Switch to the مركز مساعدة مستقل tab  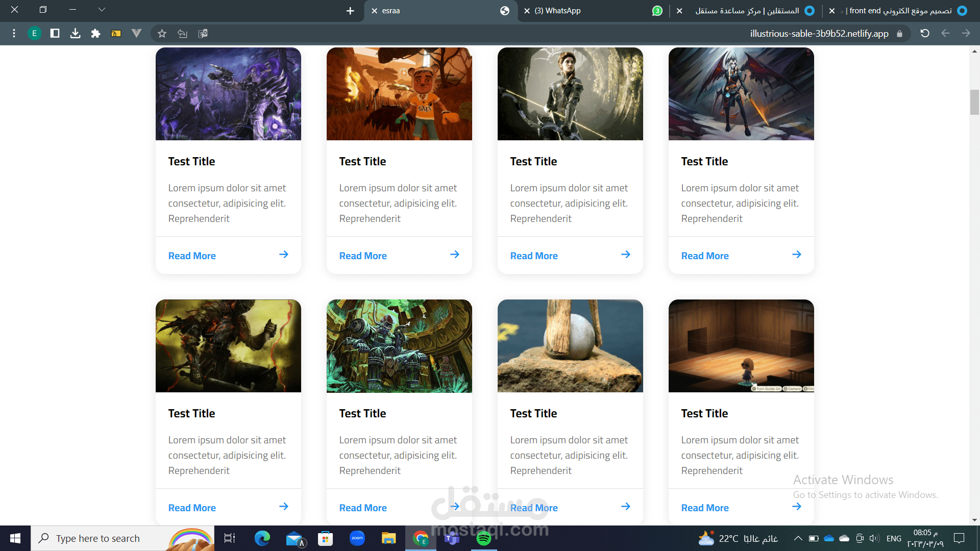pos(746,11)
